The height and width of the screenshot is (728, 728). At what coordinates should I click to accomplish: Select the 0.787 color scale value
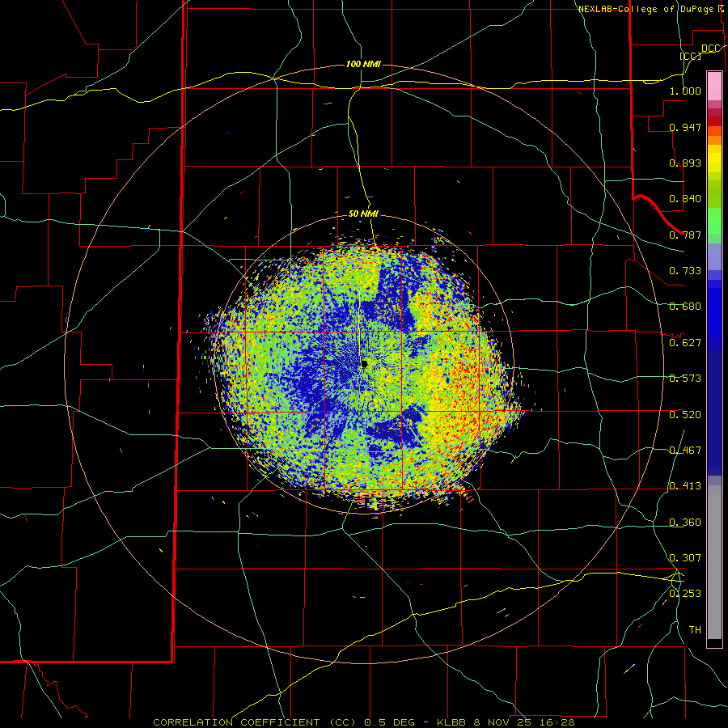(685, 235)
